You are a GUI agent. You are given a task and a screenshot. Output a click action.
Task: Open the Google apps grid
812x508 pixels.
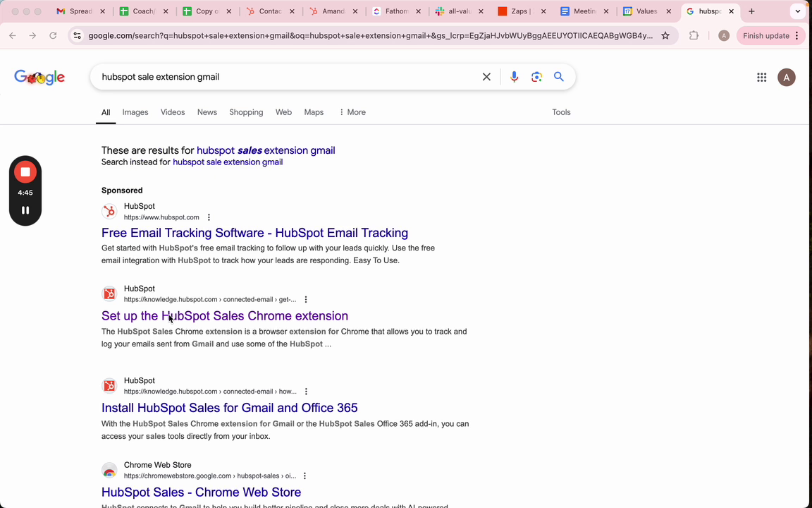[x=761, y=77]
